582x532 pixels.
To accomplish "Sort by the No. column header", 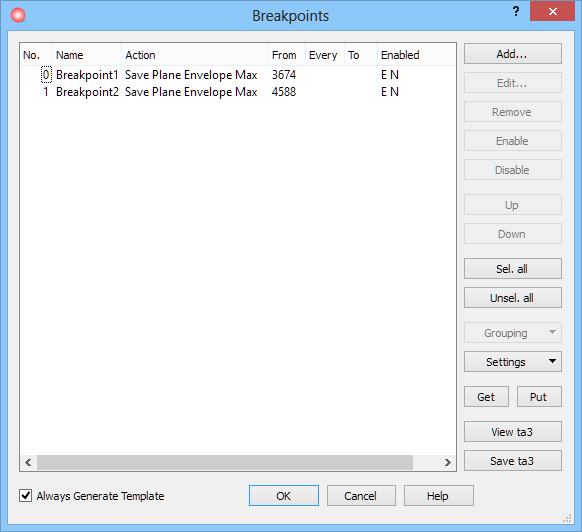I will coord(36,55).
